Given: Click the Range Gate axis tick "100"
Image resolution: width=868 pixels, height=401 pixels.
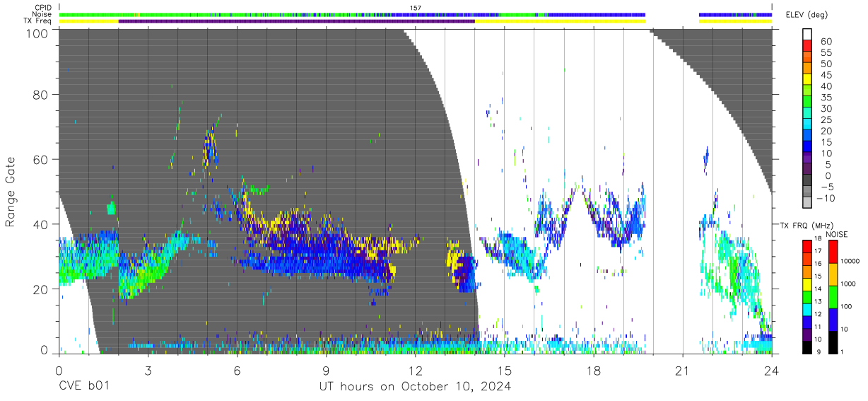Looking at the screenshot, I should (37, 33).
